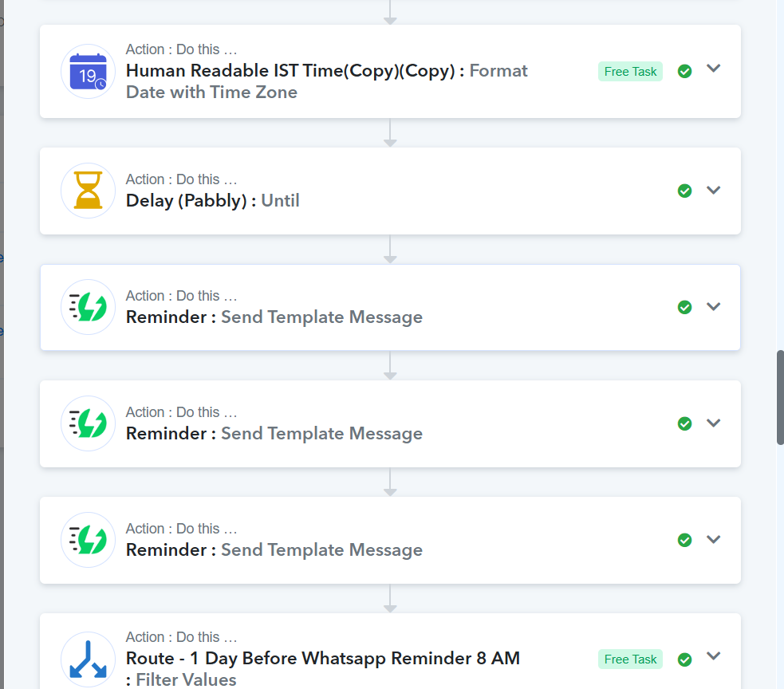Click green checkmark on Delay step

tap(684, 191)
